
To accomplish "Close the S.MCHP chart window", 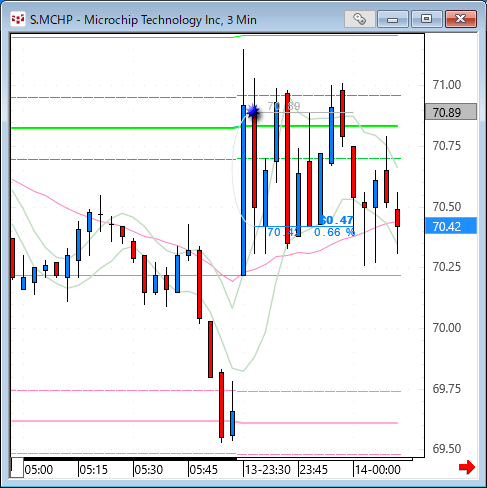I will [x=461, y=19].
